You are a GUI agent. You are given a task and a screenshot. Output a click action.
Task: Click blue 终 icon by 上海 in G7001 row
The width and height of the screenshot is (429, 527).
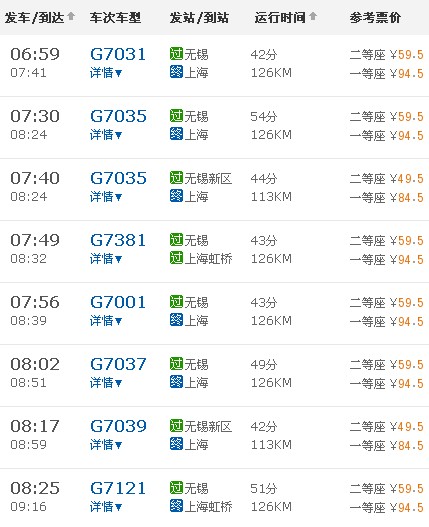(177, 320)
